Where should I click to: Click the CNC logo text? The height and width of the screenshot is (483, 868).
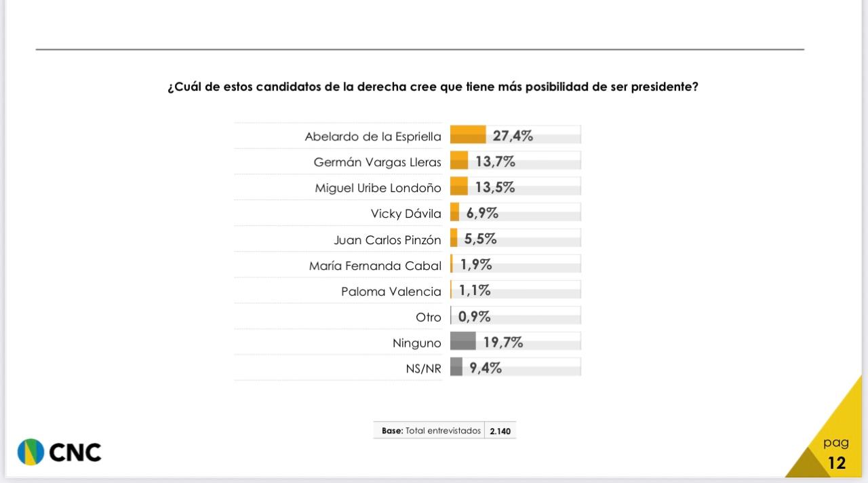[75, 452]
